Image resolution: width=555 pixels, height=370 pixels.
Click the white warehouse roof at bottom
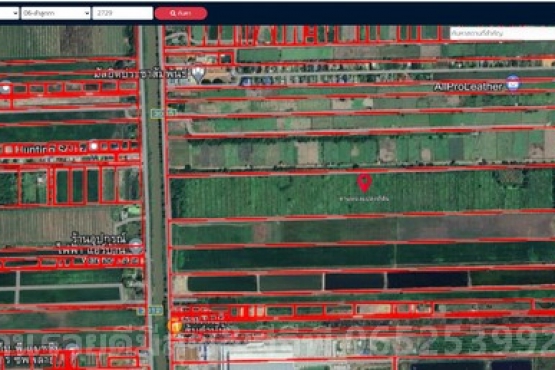pyautogui.click(x=259, y=352)
